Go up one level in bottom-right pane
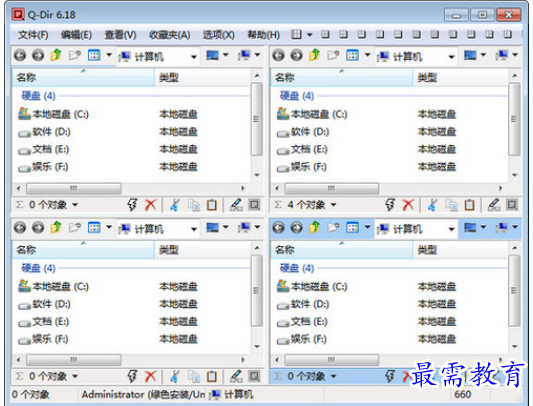Viewport: 533px width, 406px height. pyautogui.click(x=315, y=227)
